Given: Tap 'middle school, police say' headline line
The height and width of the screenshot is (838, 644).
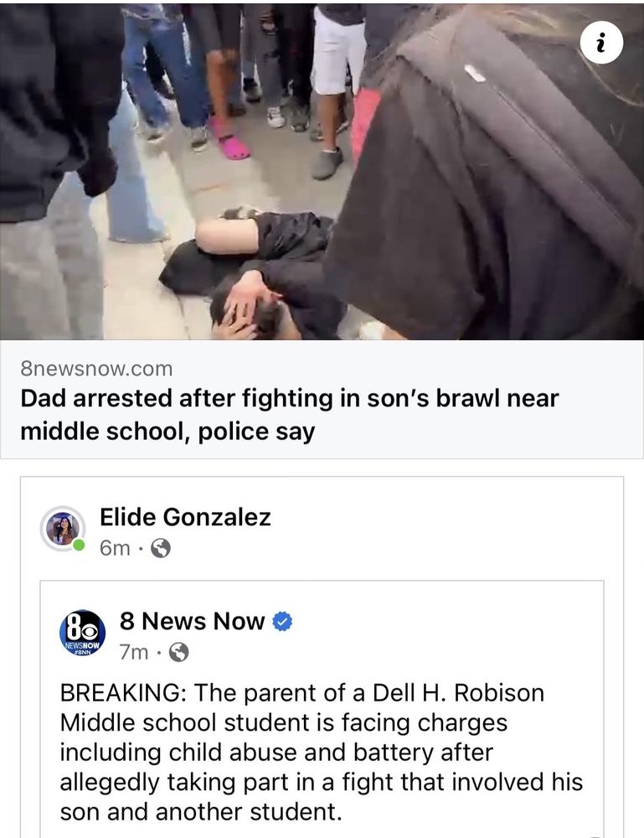Looking at the screenshot, I should 167,432.
